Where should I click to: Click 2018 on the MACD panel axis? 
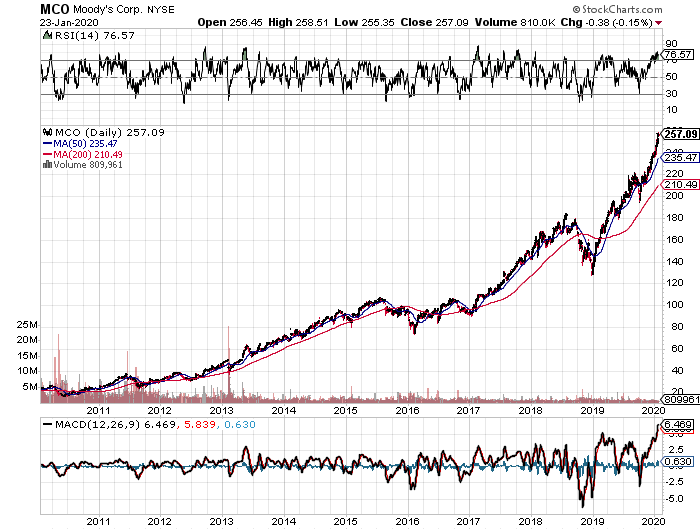coord(530,521)
